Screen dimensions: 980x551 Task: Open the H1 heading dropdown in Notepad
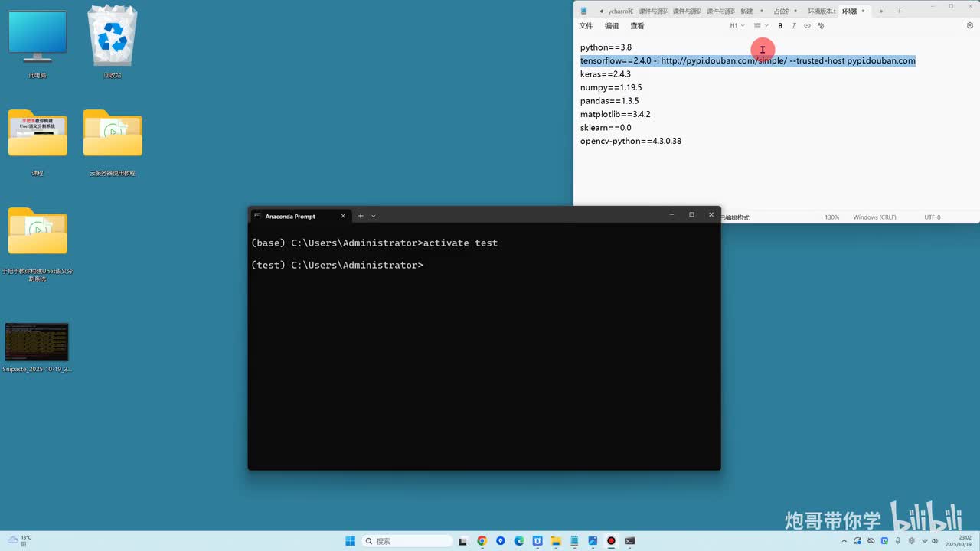coord(737,26)
